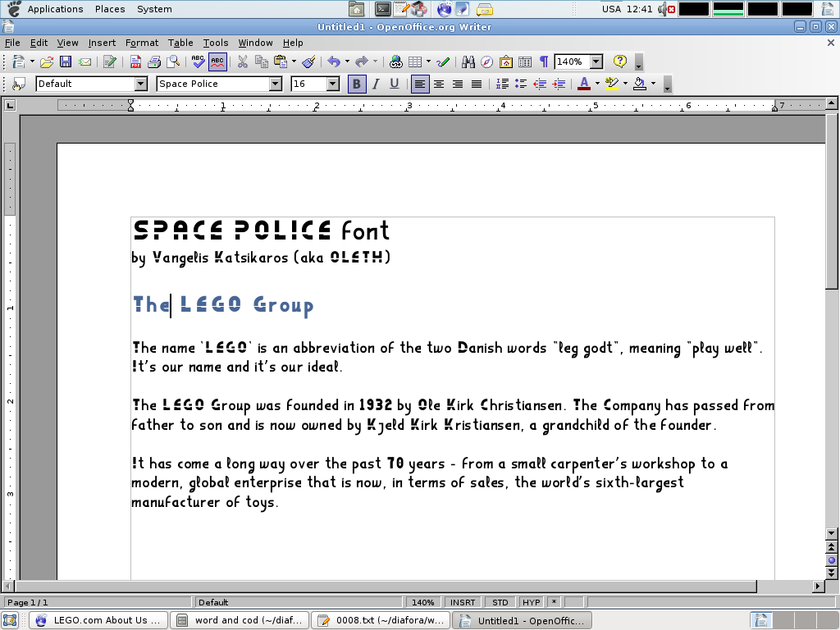840x630 pixels.
Task: Open the Insert menu
Action: 102,43
